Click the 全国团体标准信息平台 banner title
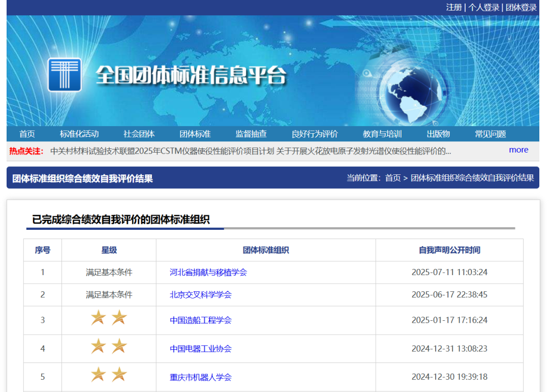Screen dimensions: 549x392 pyautogui.click(x=191, y=75)
